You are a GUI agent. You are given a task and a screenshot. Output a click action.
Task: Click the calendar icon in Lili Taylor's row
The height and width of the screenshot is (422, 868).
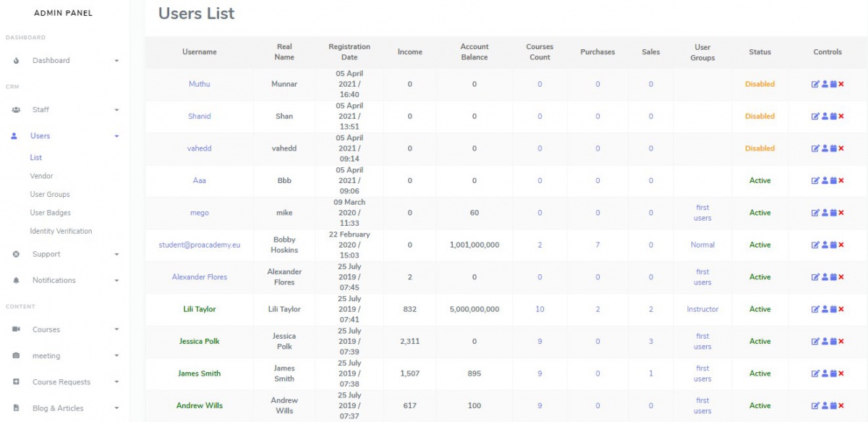(x=833, y=309)
